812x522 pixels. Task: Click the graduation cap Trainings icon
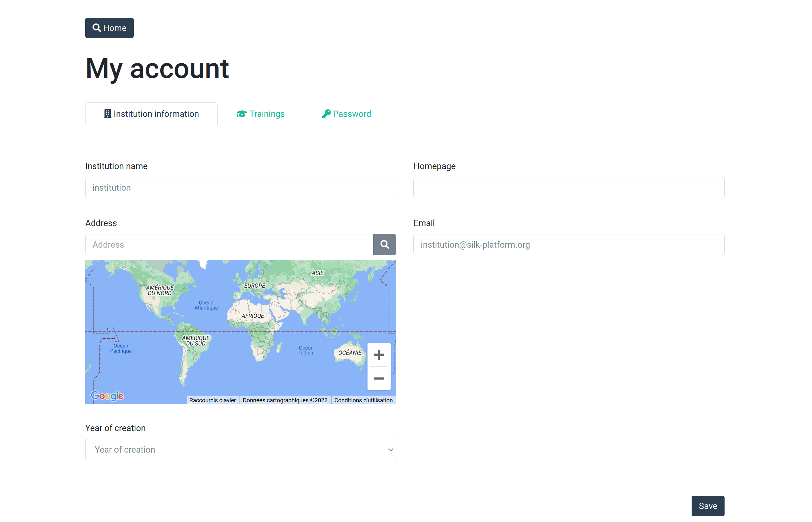click(241, 114)
